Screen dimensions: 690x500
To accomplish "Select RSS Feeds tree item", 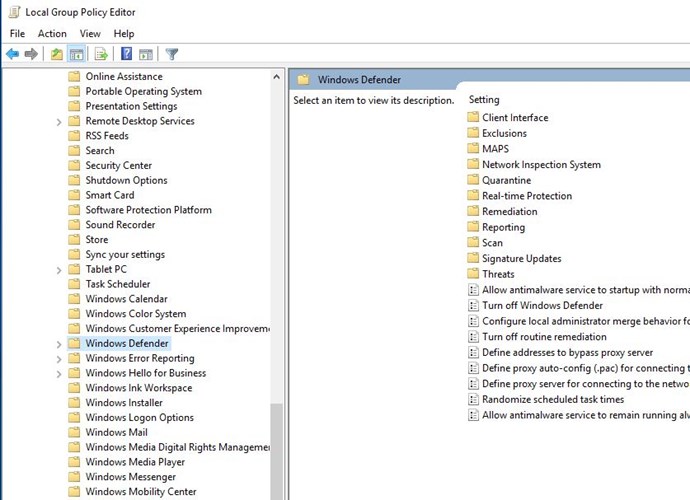I will point(107,136).
